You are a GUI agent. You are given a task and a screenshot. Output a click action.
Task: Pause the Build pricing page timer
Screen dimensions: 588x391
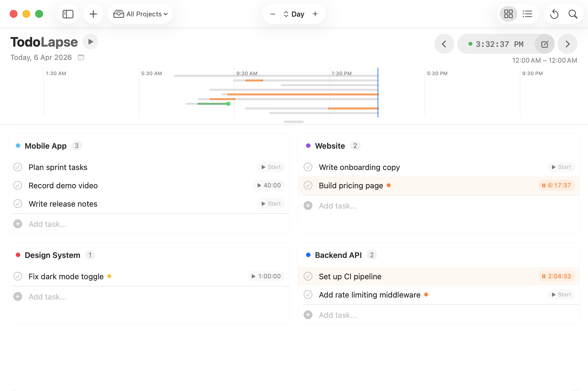tap(556, 186)
